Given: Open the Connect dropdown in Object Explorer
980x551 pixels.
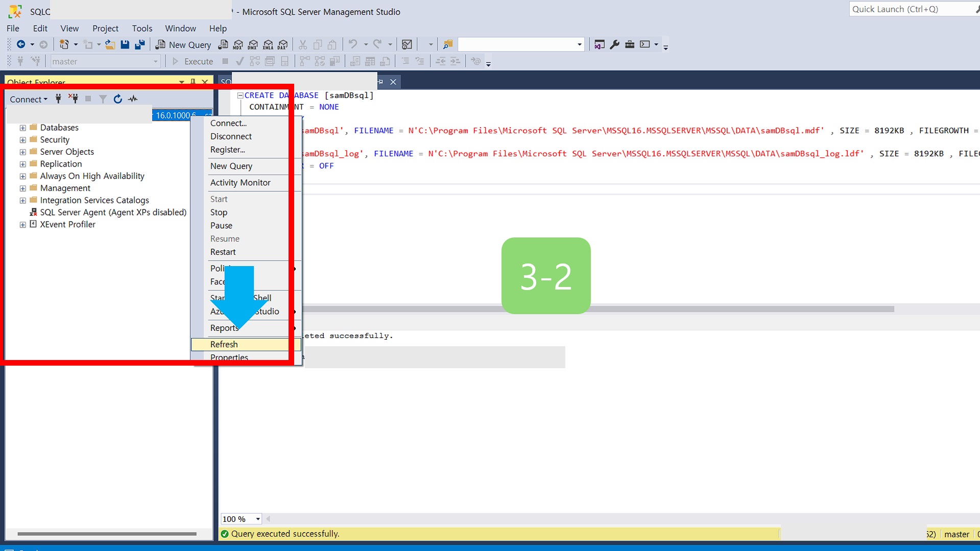Looking at the screenshot, I should pos(29,99).
